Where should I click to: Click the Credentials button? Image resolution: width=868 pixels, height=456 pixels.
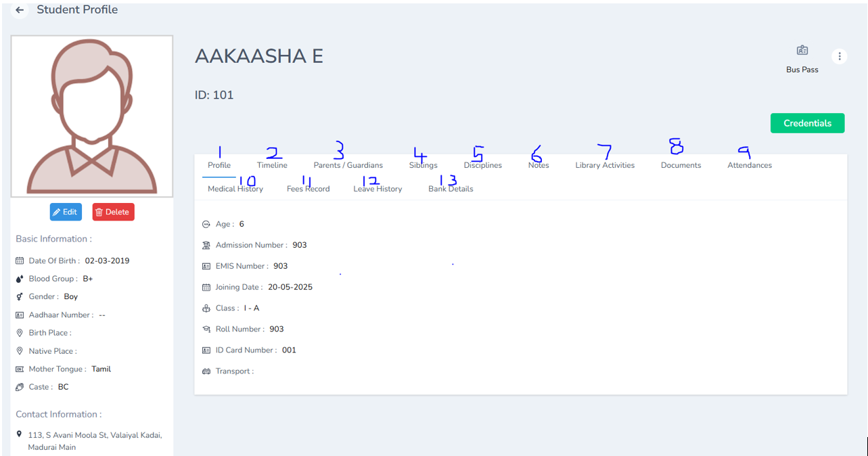click(807, 122)
